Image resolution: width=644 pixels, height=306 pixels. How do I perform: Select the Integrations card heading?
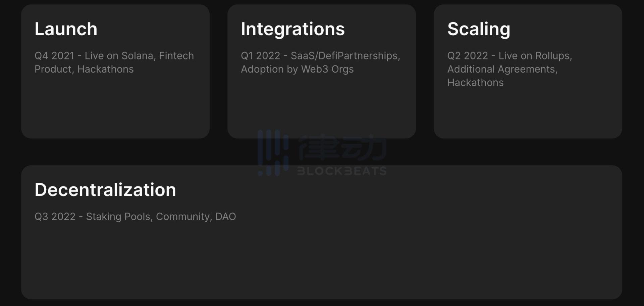(292, 30)
